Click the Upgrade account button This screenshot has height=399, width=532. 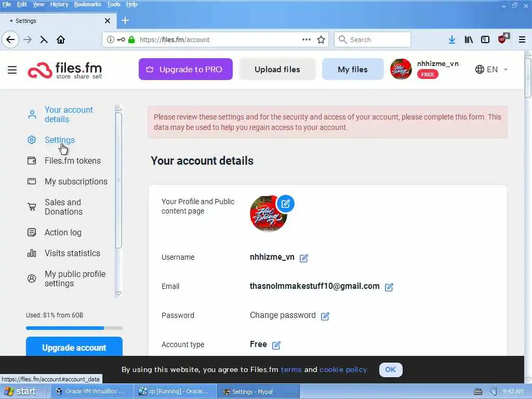pyautogui.click(x=74, y=347)
